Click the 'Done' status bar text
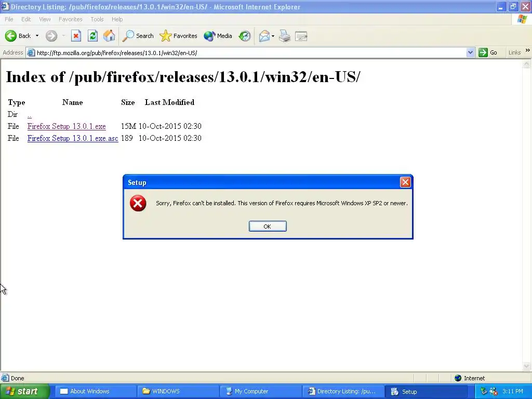The width and height of the screenshot is (532, 399). (x=17, y=378)
